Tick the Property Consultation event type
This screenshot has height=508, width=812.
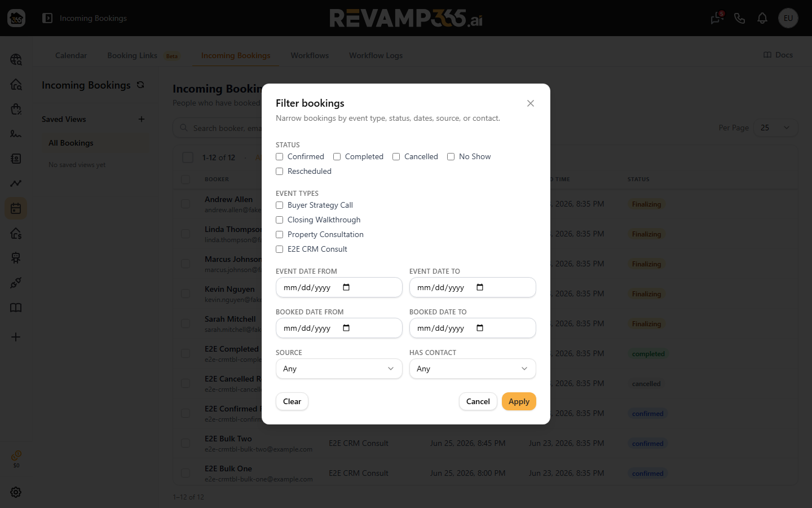[279, 234]
